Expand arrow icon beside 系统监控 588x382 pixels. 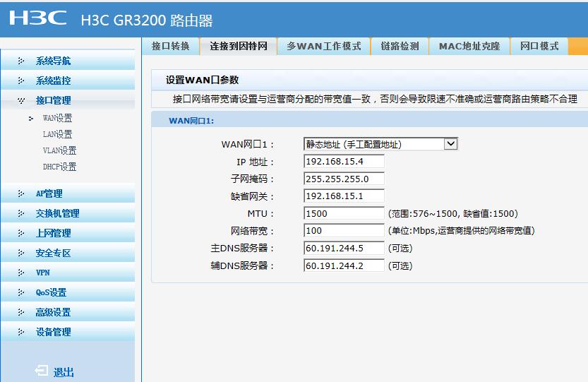coord(21,80)
